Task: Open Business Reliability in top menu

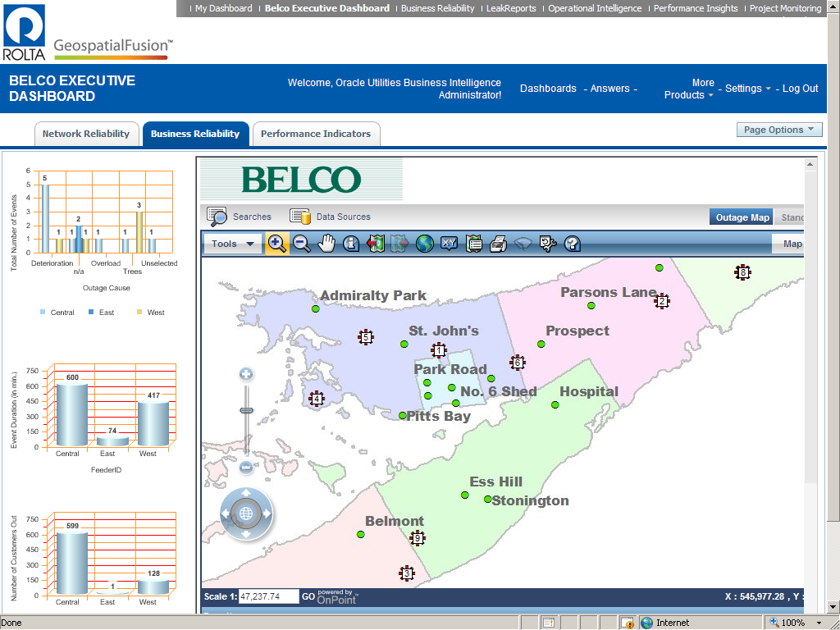Action: 438,8
